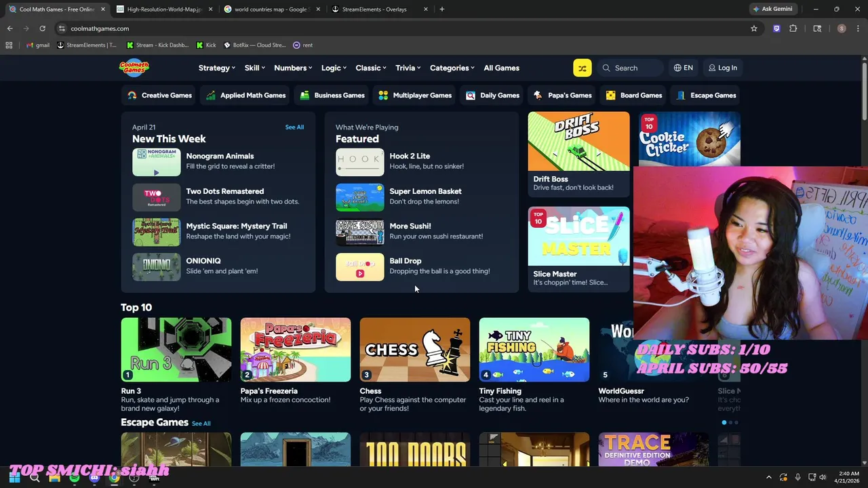
Task: Expand the Categories menu
Action: tap(452, 68)
